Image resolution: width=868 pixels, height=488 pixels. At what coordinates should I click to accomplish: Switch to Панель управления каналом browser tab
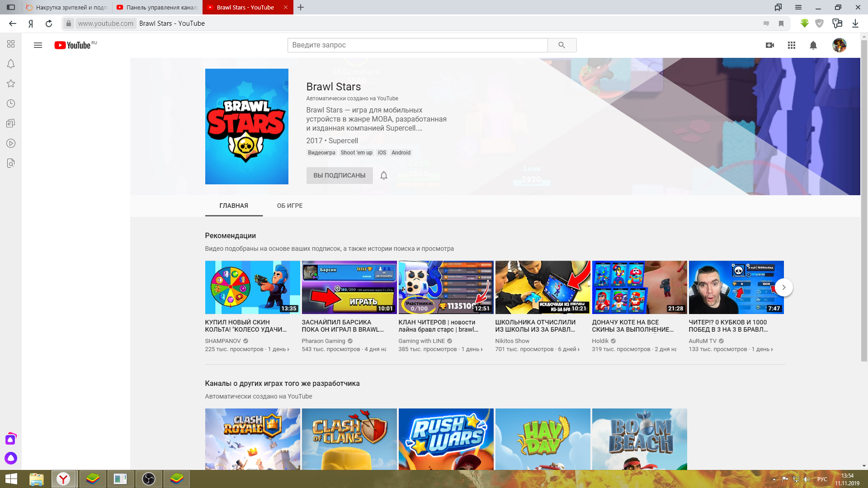157,7
